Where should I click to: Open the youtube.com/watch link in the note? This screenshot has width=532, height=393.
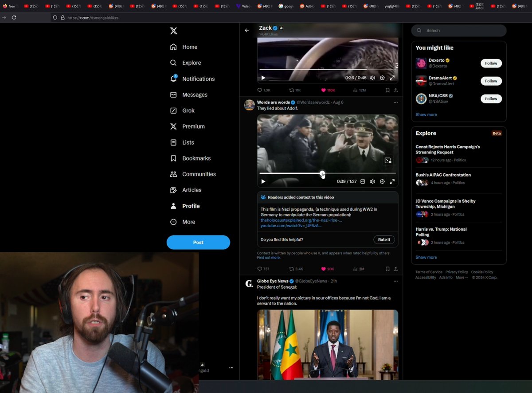(x=291, y=226)
